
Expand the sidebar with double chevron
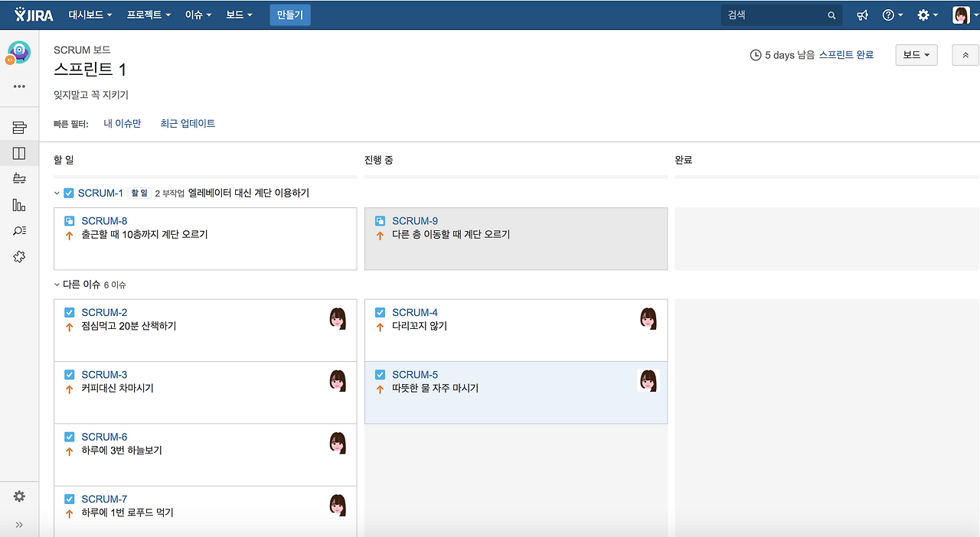(19, 525)
